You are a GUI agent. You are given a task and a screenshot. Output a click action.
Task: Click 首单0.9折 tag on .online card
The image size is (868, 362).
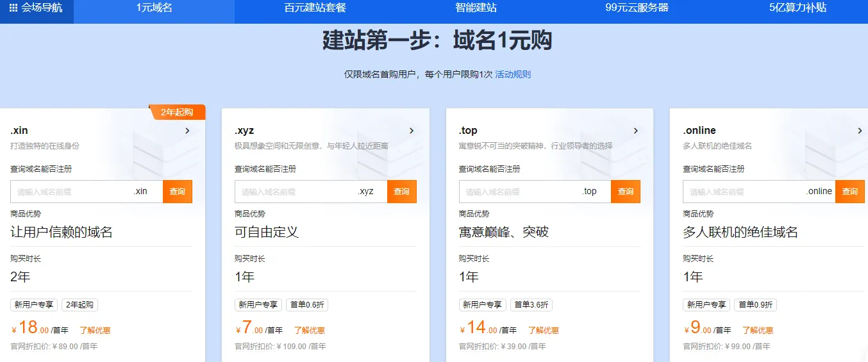coord(756,305)
